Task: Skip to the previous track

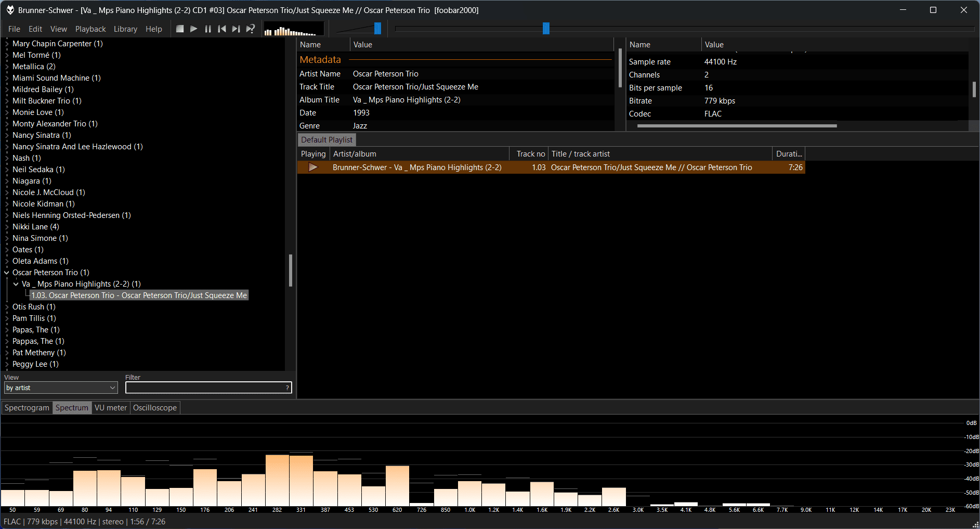Action: 222,29
